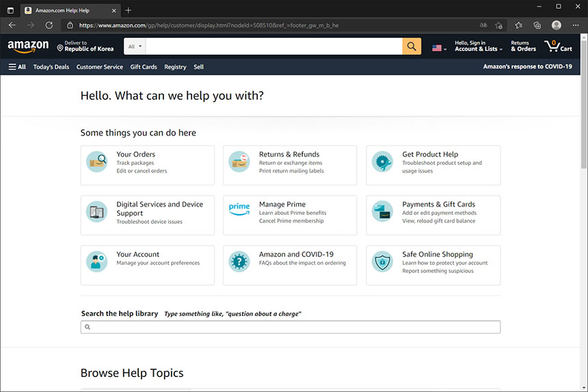Open Today's Deals
Viewport: 588px width, 392px height.
tap(51, 67)
